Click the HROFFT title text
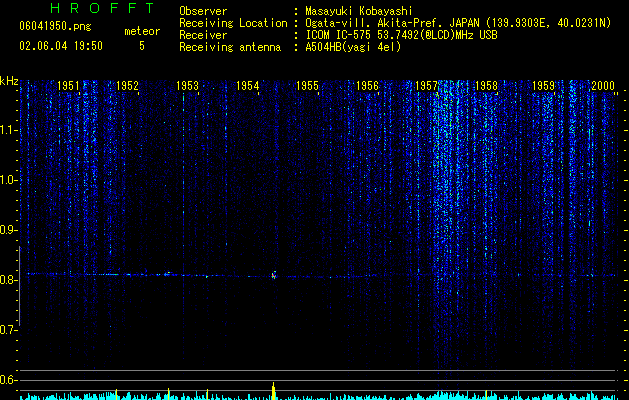 [103, 8]
